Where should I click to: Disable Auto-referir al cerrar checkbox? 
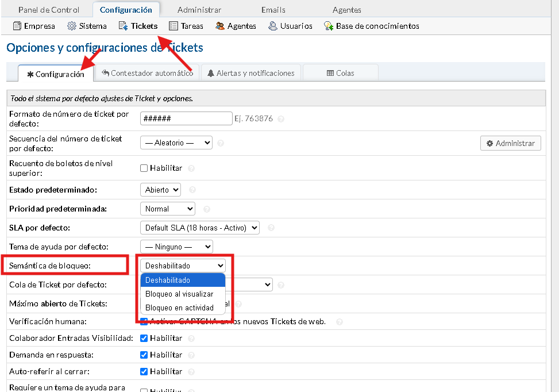pyautogui.click(x=144, y=372)
